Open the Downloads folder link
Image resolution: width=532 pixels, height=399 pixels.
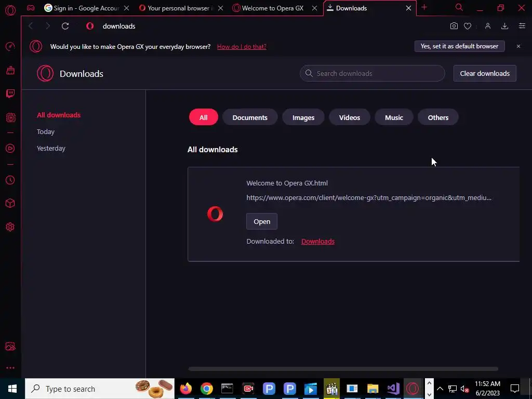(318, 241)
